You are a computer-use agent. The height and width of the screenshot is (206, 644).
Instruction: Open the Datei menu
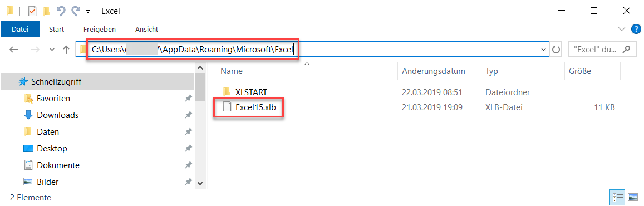click(x=20, y=29)
